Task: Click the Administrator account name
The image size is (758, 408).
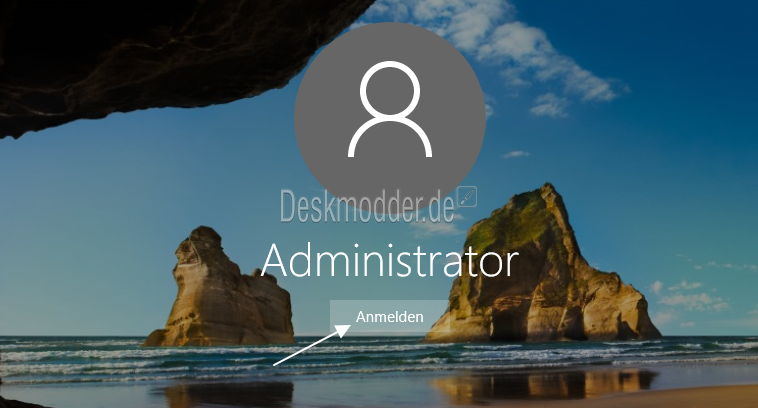Action: pyautogui.click(x=390, y=261)
